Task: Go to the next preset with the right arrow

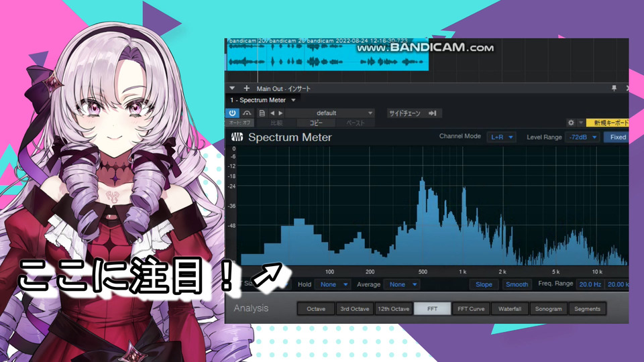Action: click(280, 113)
